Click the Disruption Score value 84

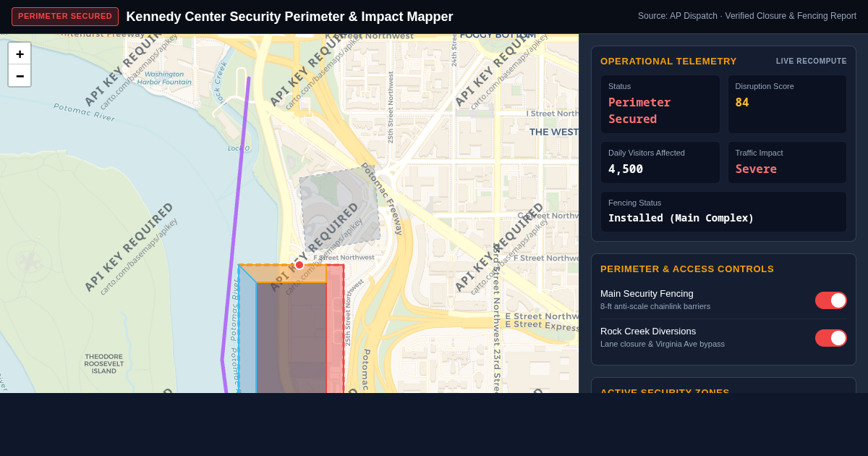(x=742, y=103)
